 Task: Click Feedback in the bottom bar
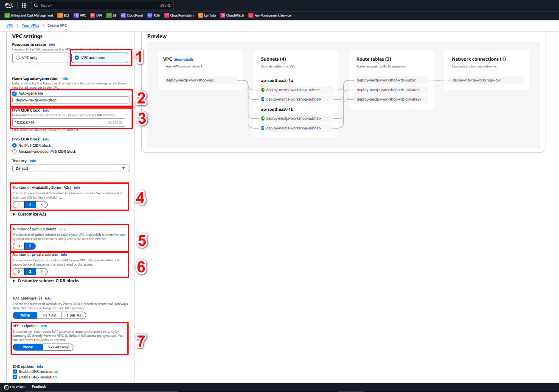[39, 387]
